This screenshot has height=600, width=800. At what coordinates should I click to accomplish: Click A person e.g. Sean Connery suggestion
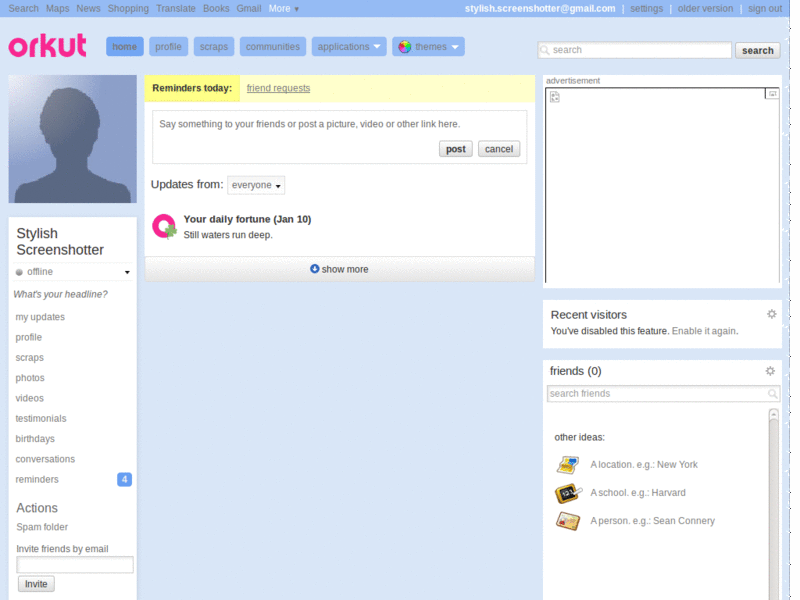(x=653, y=521)
